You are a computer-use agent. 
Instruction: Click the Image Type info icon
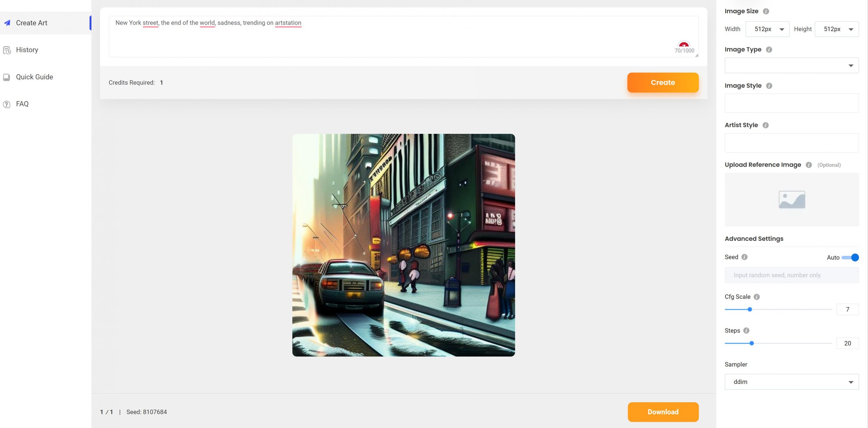pyautogui.click(x=769, y=49)
